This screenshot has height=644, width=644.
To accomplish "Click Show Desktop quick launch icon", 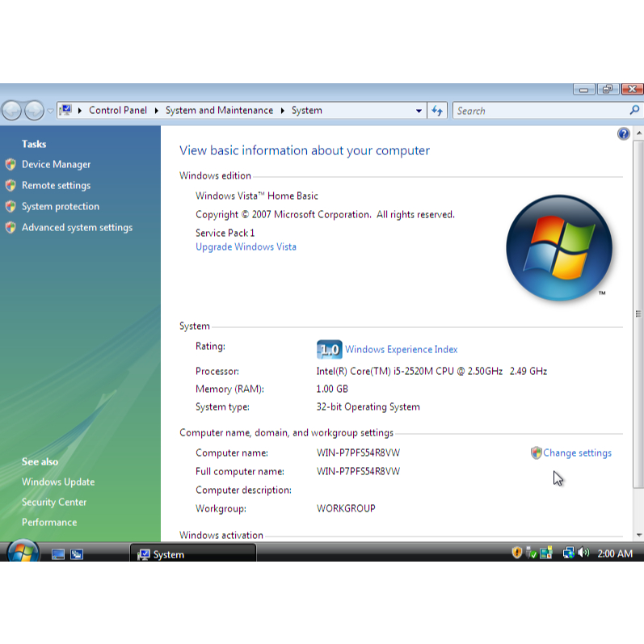I will point(58,554).
